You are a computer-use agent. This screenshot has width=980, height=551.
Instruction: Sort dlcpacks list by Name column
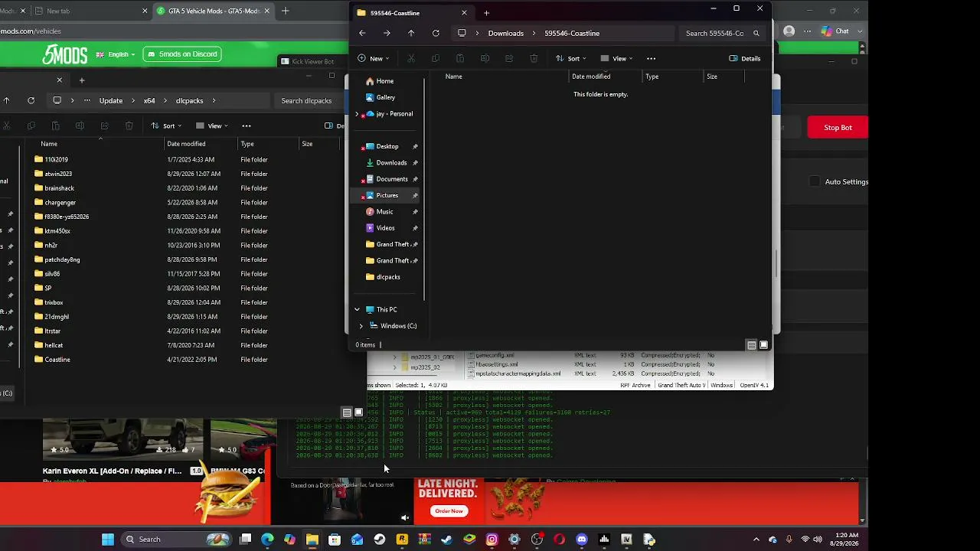(x=49, y=144)
